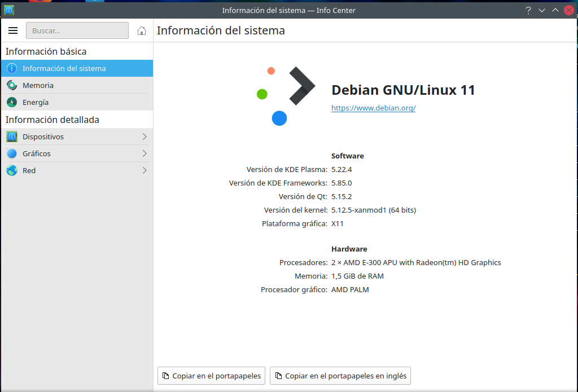
Task: Expand the Gráficos chevron
Action: pos(144,153)
